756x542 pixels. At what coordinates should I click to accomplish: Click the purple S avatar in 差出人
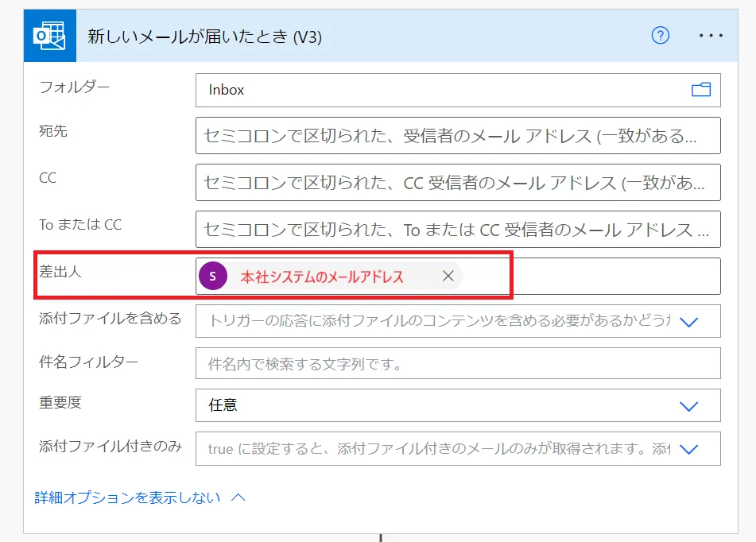point(213,276)
